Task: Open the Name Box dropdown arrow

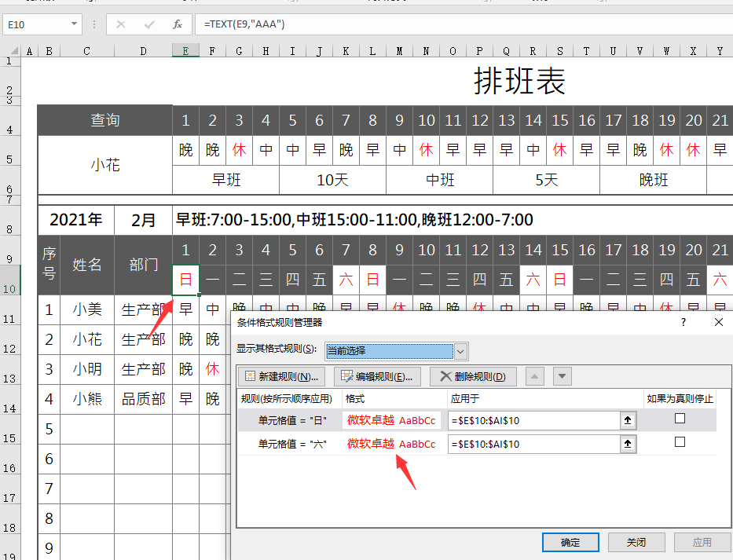Action: (x=74, y=24)
